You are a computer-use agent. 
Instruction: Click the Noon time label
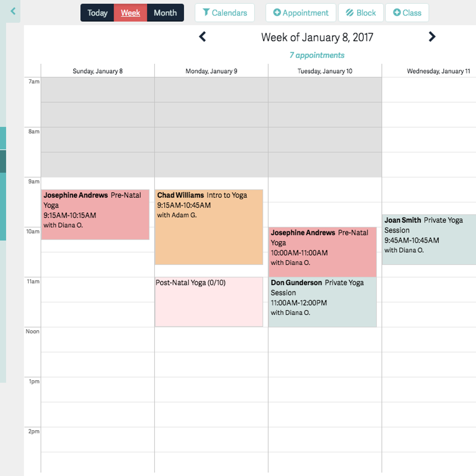click(x=32, y=331)
